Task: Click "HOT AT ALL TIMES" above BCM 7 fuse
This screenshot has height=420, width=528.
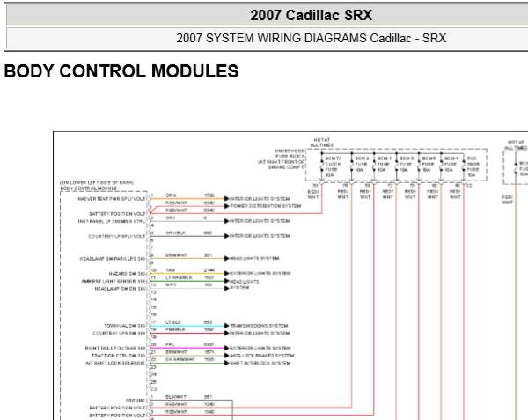Action: 321,143
